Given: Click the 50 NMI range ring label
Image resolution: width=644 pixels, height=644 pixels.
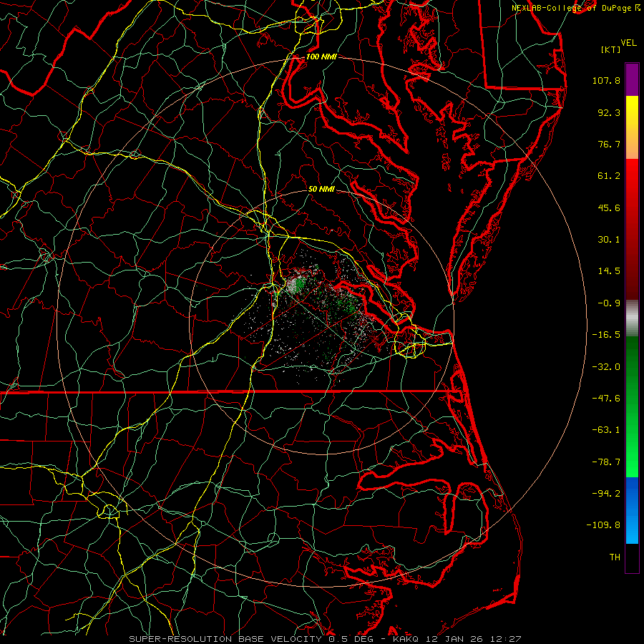Looking at the screenshot, I should coord(321,189).
